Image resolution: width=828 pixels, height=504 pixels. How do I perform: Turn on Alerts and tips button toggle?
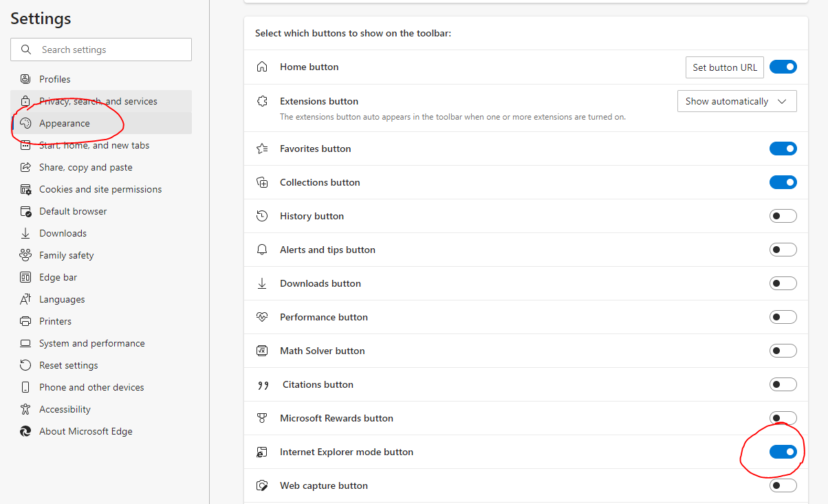tap(783, 250)
